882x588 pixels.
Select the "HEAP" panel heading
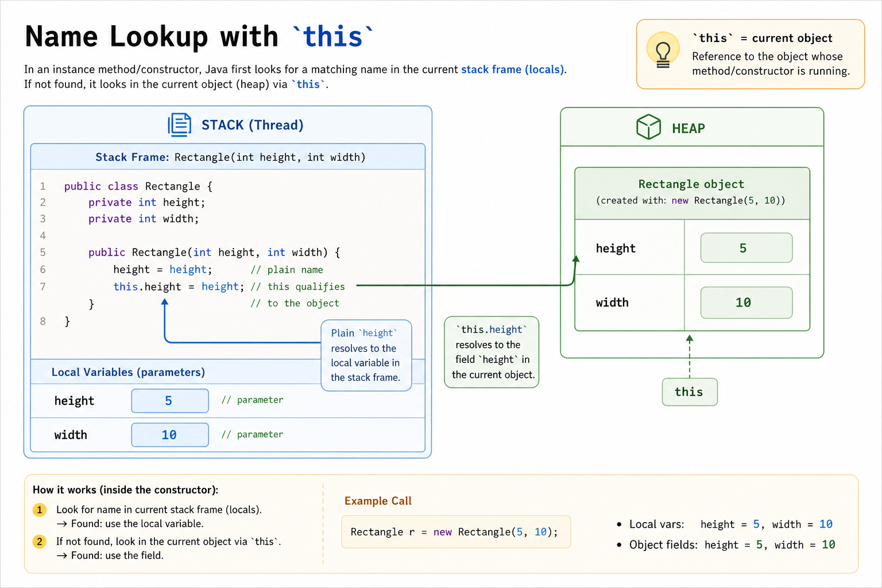coord(688,129)
